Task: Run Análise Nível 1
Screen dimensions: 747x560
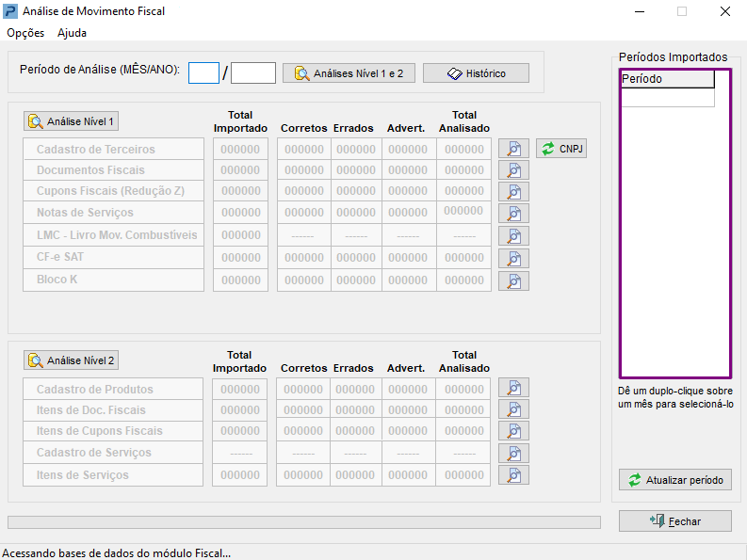Action: pos(72,121)
